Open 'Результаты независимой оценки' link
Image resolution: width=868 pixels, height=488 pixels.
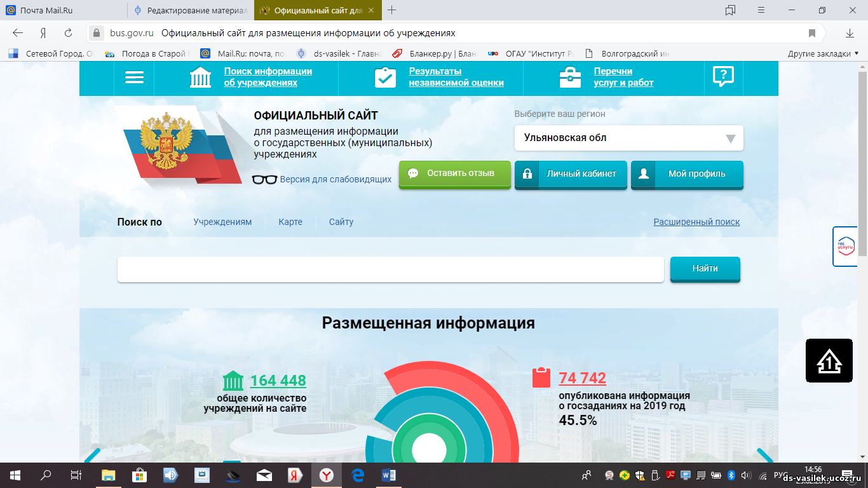[x=456, y=77]
